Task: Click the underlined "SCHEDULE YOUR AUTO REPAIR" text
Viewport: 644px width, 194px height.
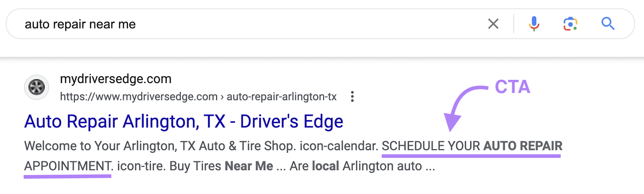Action: coord(472,146)
